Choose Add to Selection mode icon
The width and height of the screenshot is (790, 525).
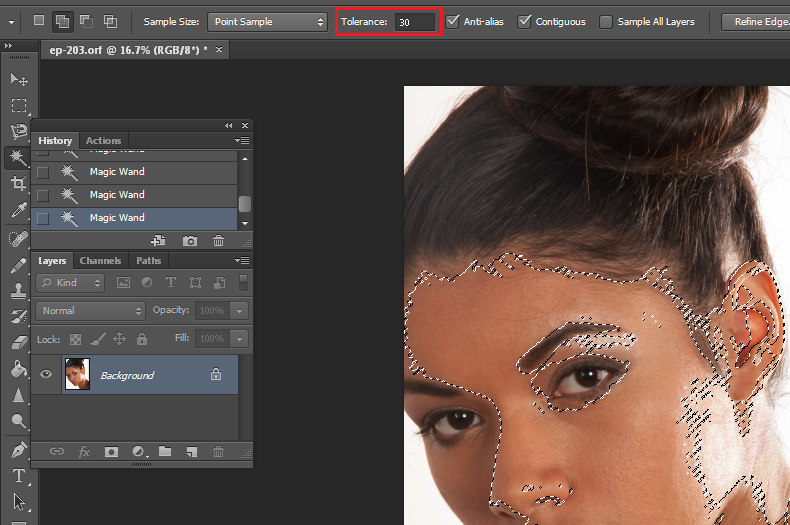(x=62, y=22)
